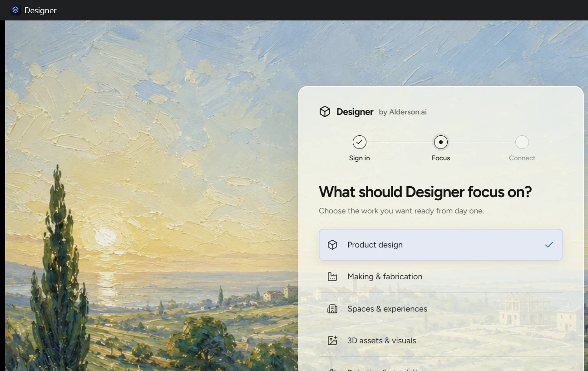The height and width of the screenshot is (371, 588).
Task: Click 'Choose the work you want ready' subtitle
Action: (x=401, y=211)
